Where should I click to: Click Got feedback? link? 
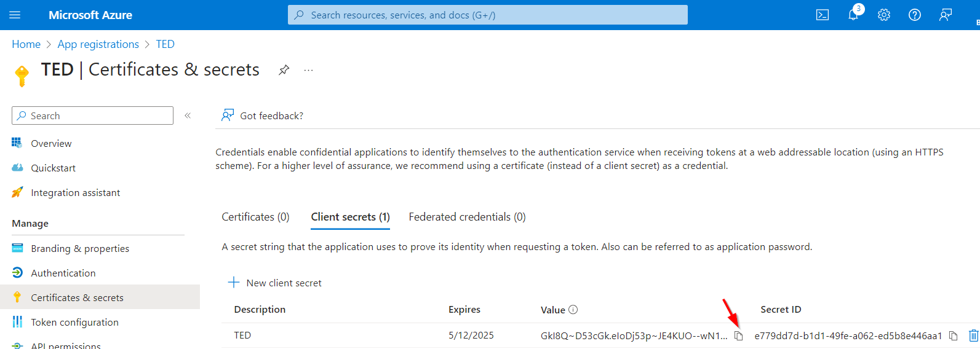coord(271,116)
